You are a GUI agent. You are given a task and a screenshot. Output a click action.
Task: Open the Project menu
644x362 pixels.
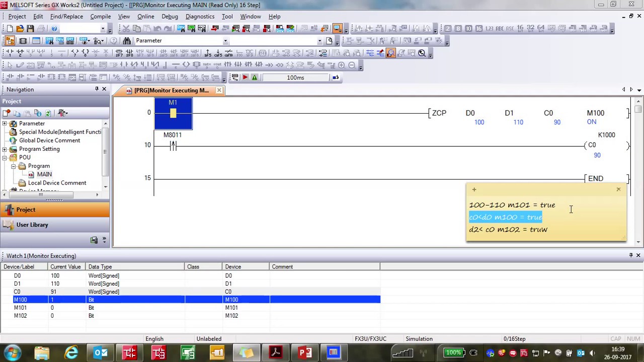coord(17,17)
